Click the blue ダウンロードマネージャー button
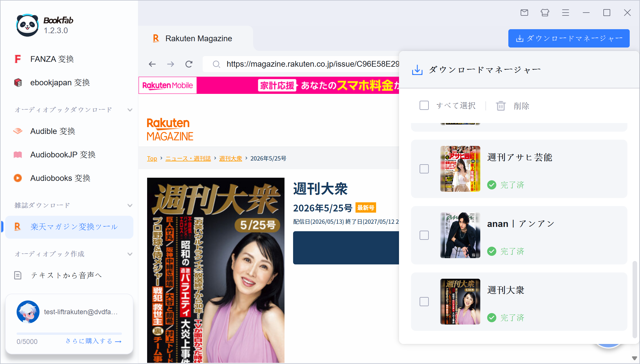 (569, 38)
